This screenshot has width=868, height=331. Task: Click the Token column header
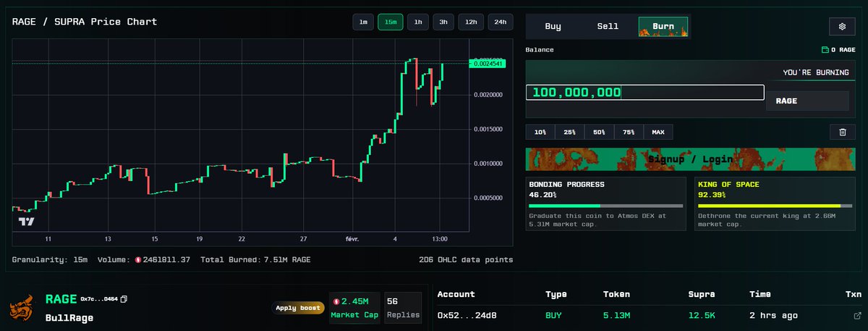[616, 294]
